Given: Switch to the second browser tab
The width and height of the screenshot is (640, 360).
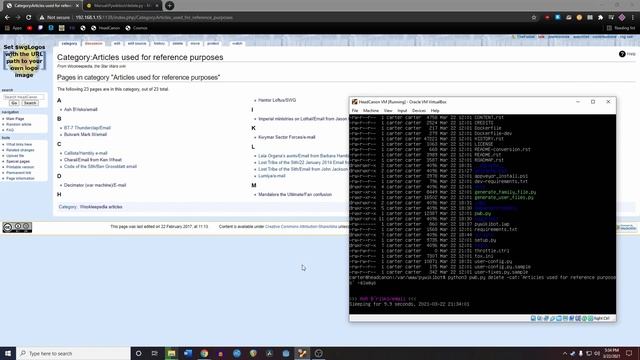Looking at the screenshot, I should coord(122,6).
